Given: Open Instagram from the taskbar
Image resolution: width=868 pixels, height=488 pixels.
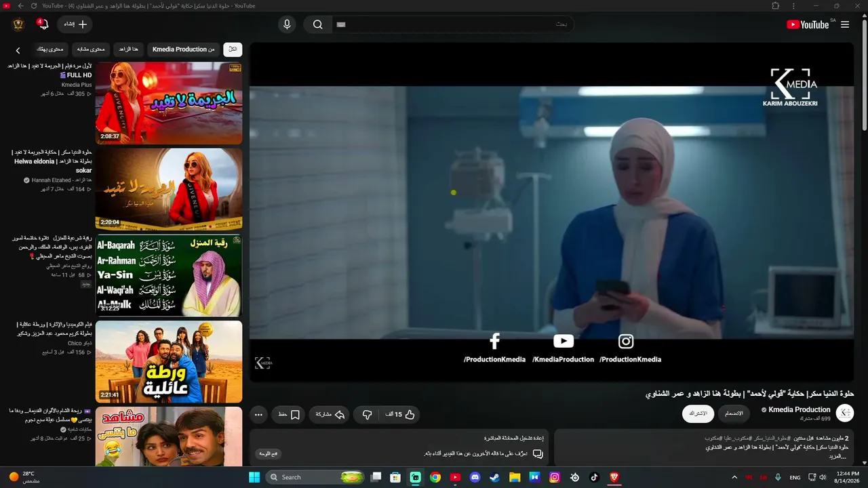Looking at the screenshot, I should click(x=555, y=477).
